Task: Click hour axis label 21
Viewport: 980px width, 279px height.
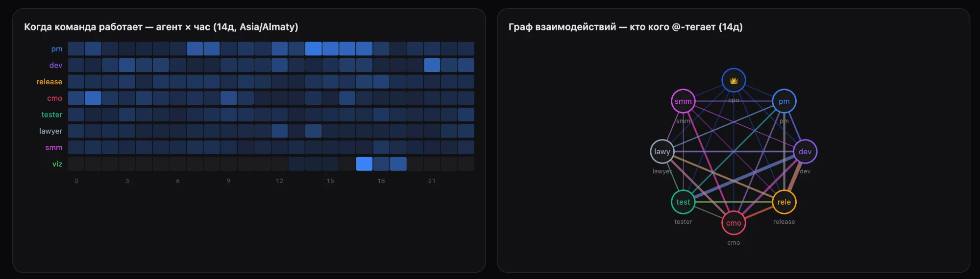Action: coord(432,181)
